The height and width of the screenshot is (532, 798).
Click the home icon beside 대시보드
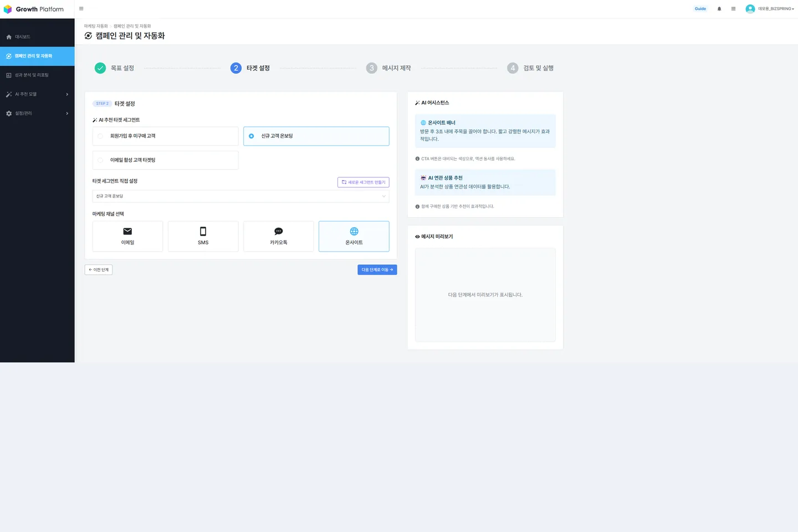tap(9, 37)
